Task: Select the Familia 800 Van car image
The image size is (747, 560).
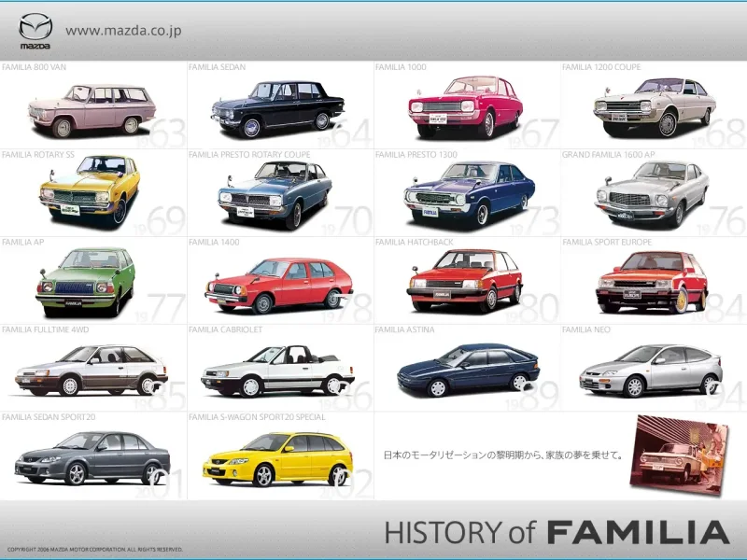Action: pos(92,111)
